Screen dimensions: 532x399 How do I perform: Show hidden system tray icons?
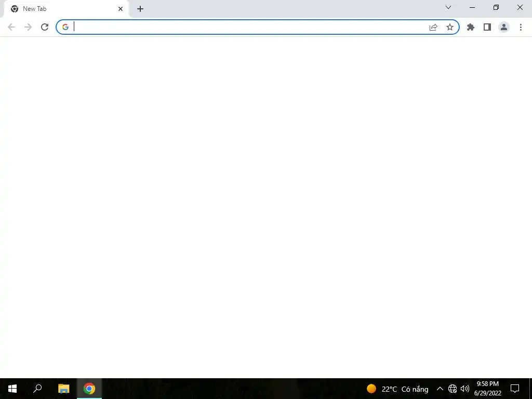pyautogui.click(x=440, y=389)
